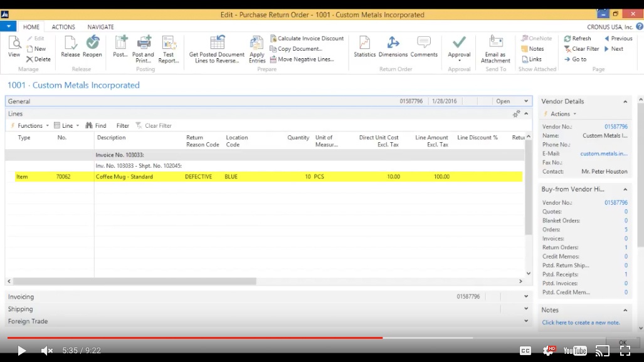This screenshot has height=362, width=644.
Task: Expand the General FastTab
Action: [x=525, y=101]
